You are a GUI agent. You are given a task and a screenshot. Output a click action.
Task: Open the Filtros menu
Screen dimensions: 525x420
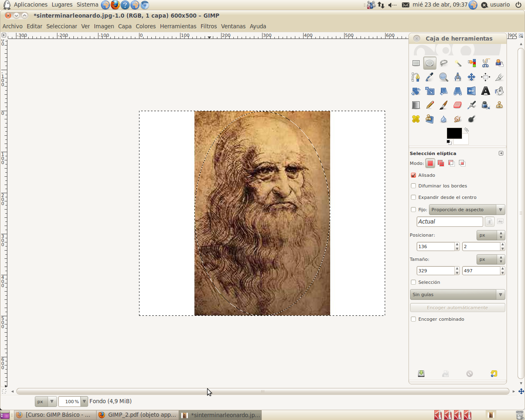coord(208,26)
